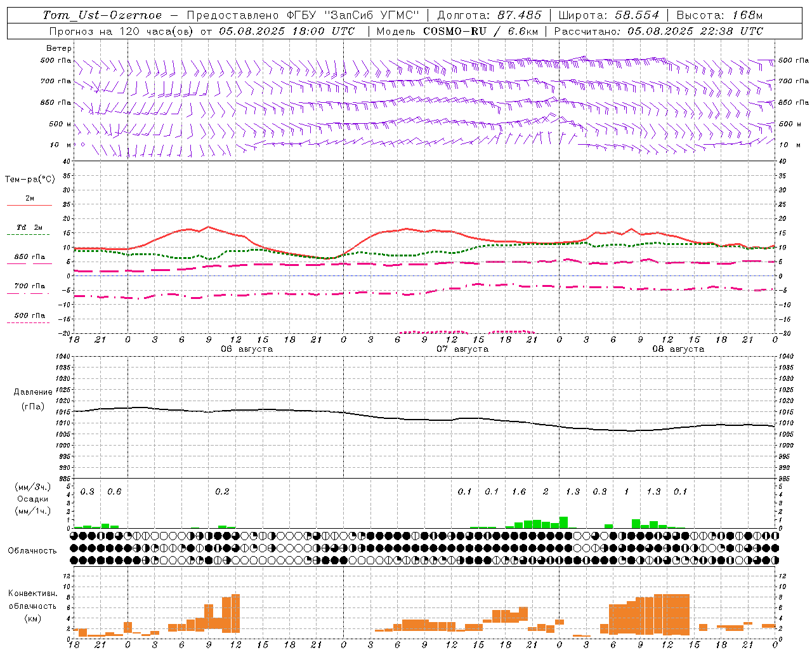
Task: Click the '(мм/1ч.)' unit label
Action: 33,511
